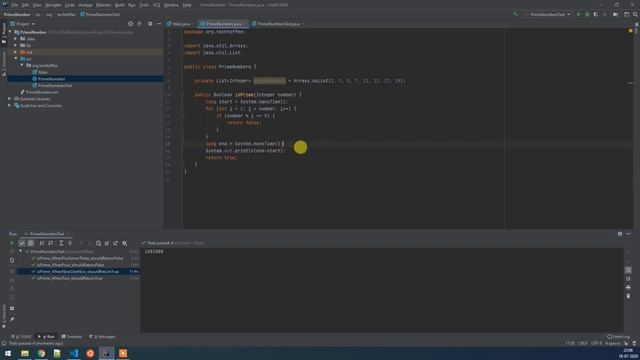Viewport: 640px width, 360px height.
Task: Select the PrimeNumbers.java editor tab
Action: [x=223, y=24]
